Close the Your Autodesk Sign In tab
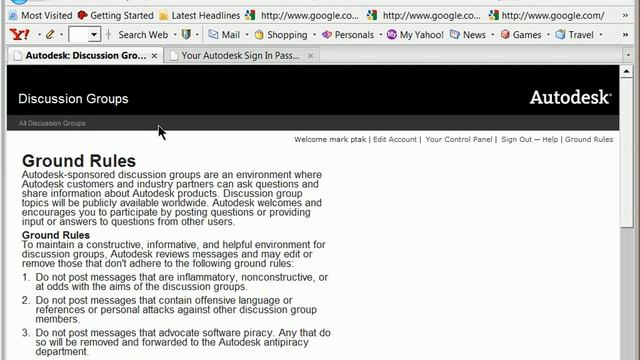The image size is (640, 360). (x=311, y=56)
